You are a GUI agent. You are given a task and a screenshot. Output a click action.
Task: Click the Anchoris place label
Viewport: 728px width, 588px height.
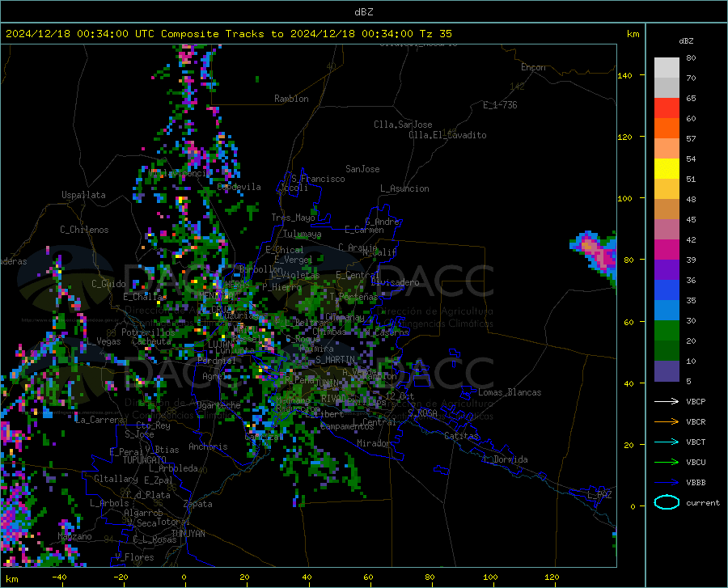pyautogui.click(x=208, y=447)
